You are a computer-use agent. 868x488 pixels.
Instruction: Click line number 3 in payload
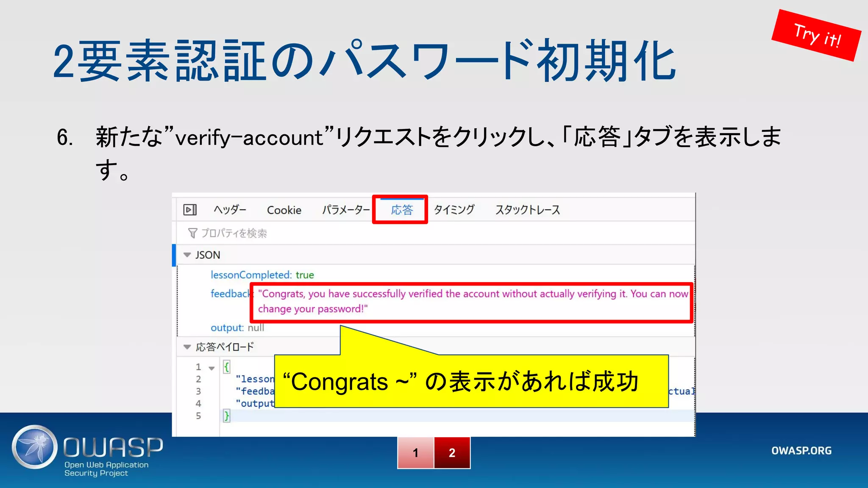pyautogui.click(x=198, y=391)
